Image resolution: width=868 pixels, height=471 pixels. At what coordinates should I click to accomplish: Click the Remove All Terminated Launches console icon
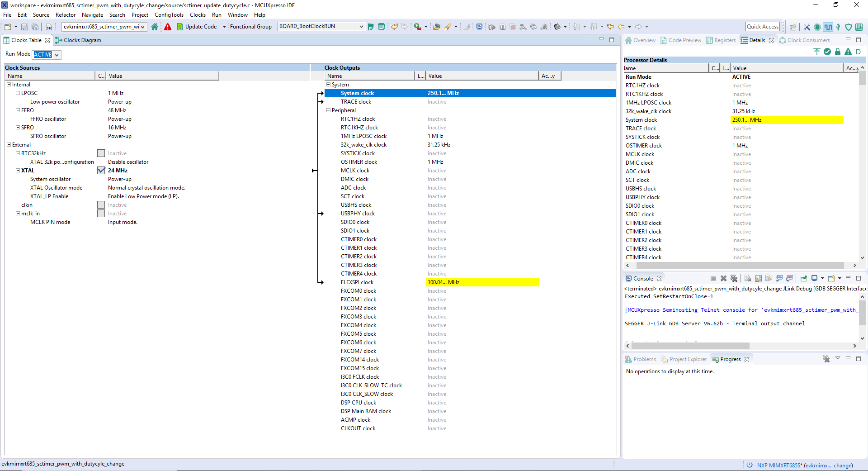tap(734, 278)
